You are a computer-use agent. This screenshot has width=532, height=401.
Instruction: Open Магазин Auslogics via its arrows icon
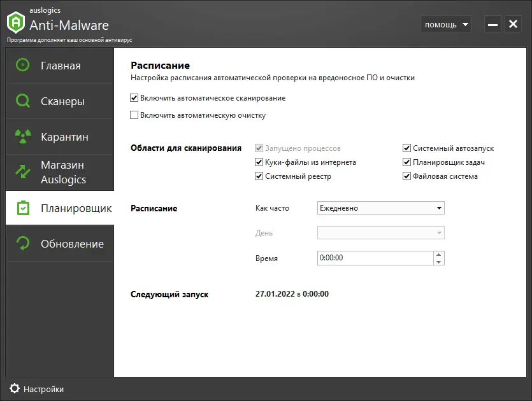pyautogui.click(x=22, y=172)
